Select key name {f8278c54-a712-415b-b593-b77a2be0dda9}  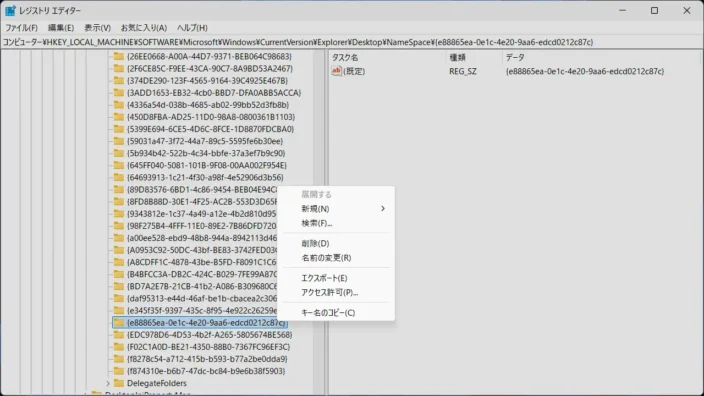pos(207,359)
